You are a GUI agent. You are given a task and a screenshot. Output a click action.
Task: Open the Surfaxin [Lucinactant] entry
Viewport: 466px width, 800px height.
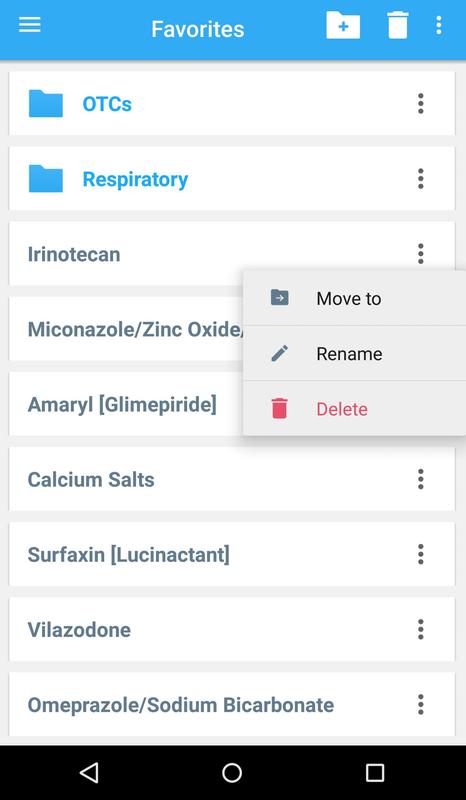[232, 554]
